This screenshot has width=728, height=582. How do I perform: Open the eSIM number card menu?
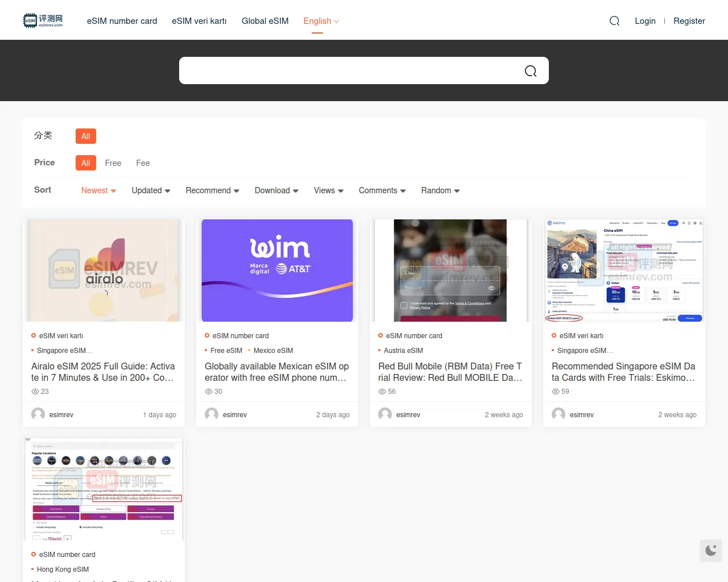[122, 21]
